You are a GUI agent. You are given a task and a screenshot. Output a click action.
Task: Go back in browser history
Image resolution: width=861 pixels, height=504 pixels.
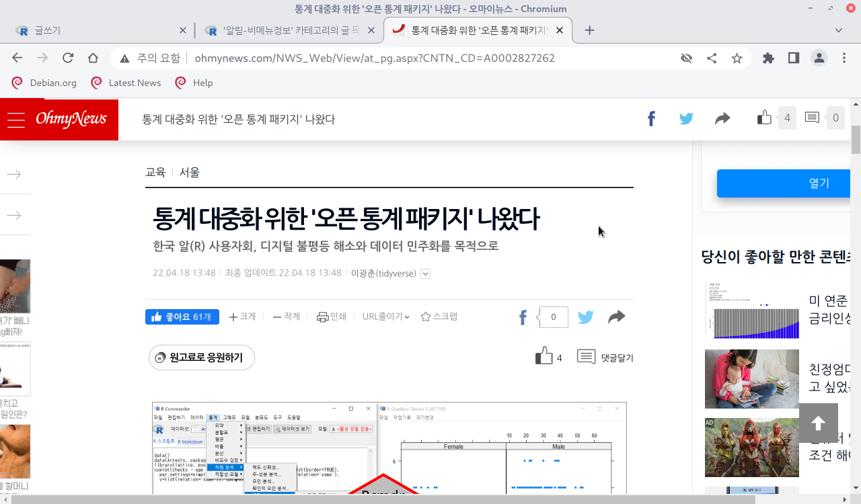17,58
